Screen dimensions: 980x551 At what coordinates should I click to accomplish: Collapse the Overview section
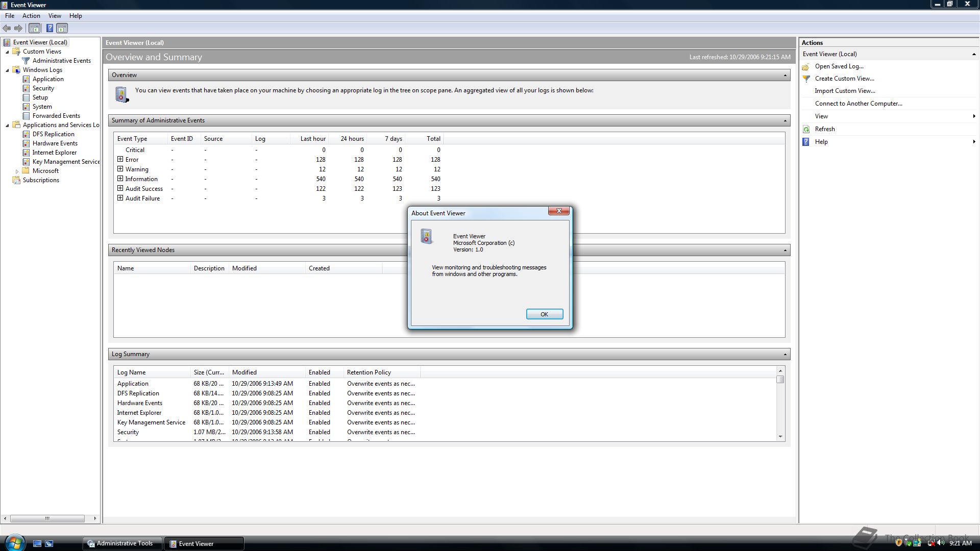pos(785,76)
